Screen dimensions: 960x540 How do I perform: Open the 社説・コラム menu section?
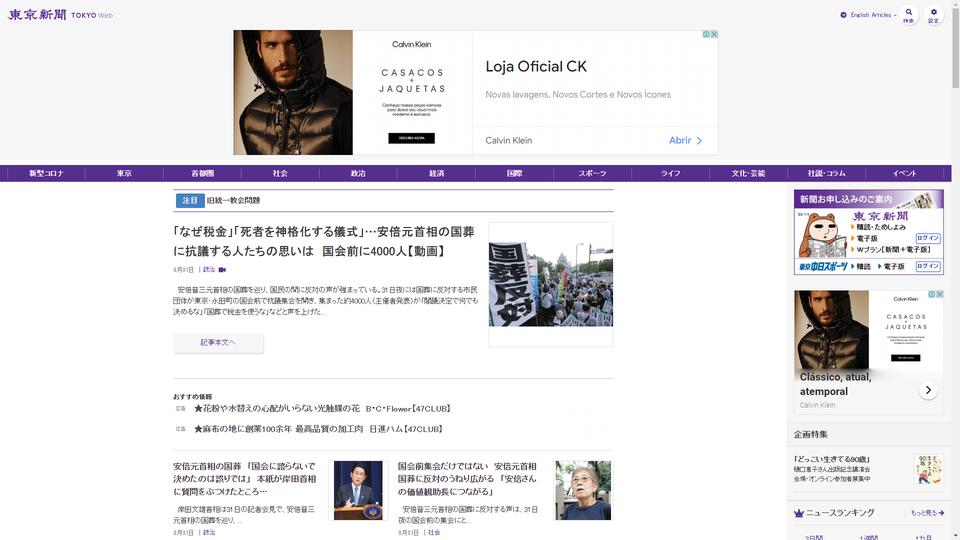pos(827,173)
